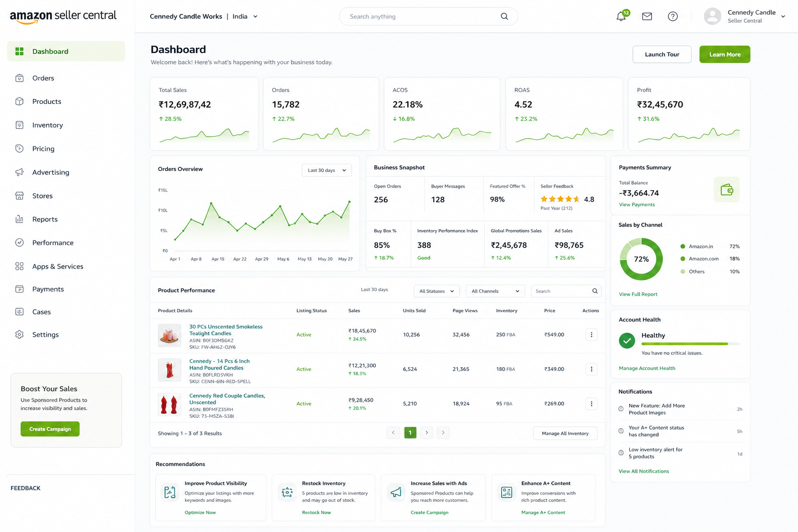Click the Optimize Now link

[x=200, y=513]
